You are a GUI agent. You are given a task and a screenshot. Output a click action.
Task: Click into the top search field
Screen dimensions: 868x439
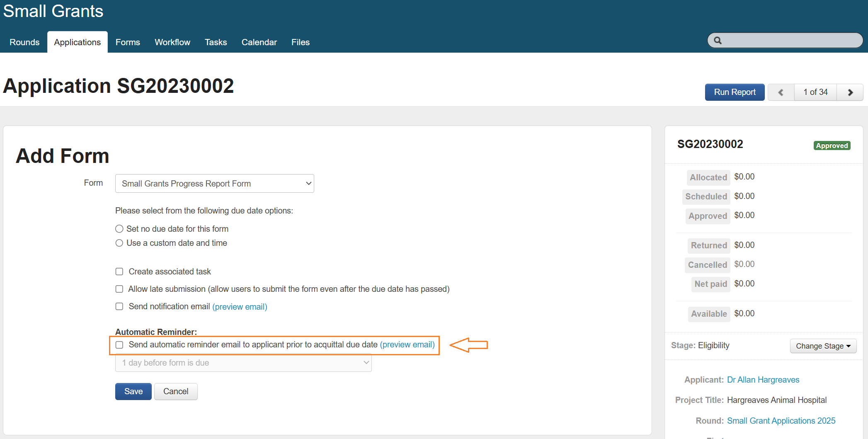[x=790, y=41]
